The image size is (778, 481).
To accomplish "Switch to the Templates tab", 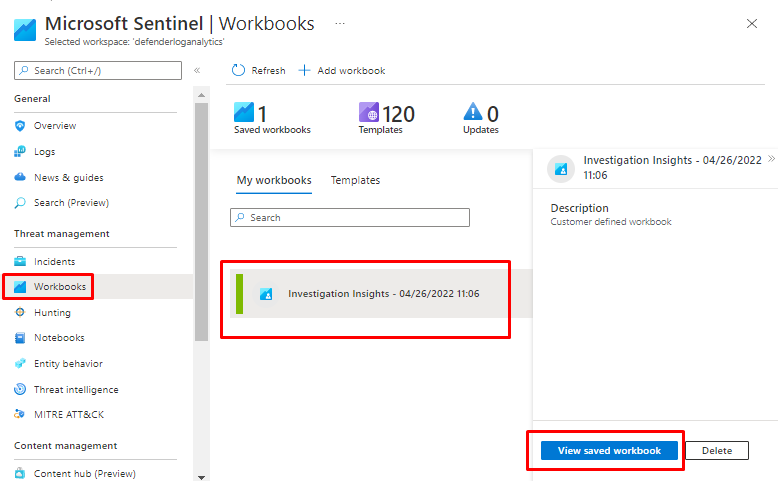I will tap(355, 181).
